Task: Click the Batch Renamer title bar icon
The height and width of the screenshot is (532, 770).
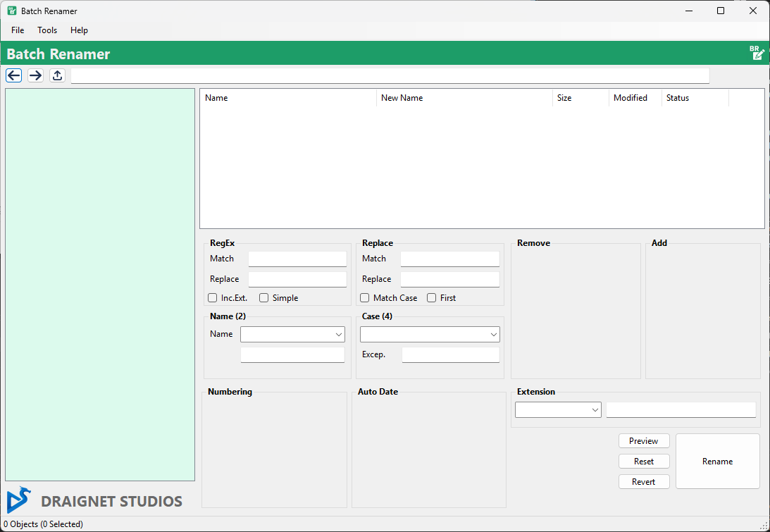Action: click(12, 11)
